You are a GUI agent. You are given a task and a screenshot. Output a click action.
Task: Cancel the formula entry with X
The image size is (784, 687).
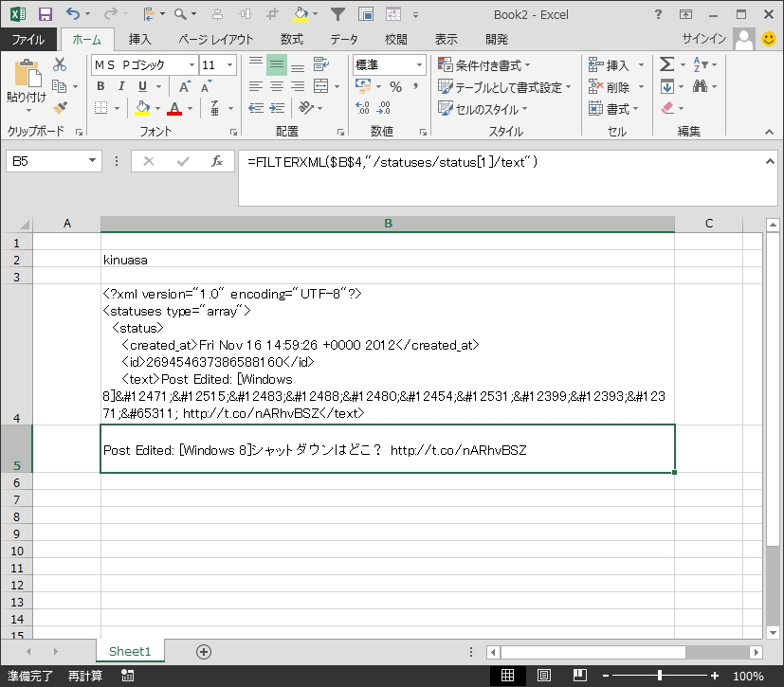pyautogui.click(x=149, y=161)
